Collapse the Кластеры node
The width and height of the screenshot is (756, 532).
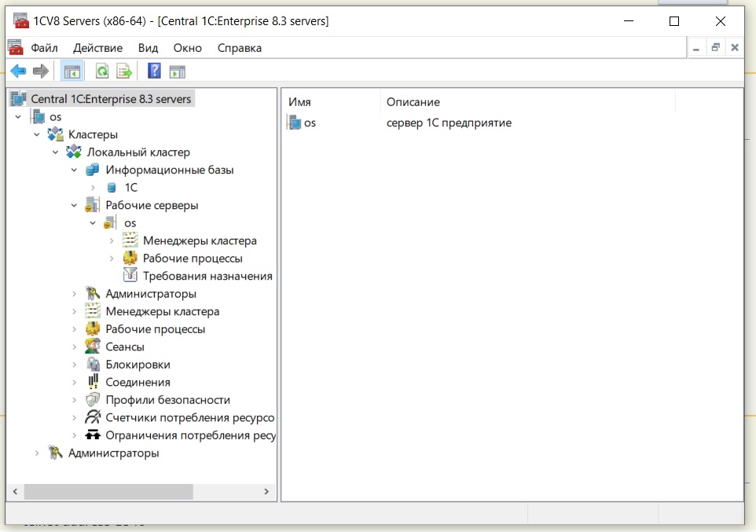click(37, 134)
